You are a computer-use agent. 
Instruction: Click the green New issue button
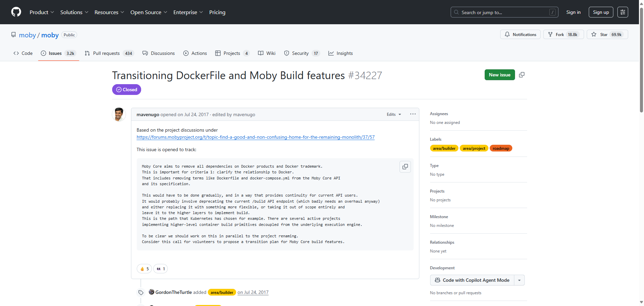500,75
